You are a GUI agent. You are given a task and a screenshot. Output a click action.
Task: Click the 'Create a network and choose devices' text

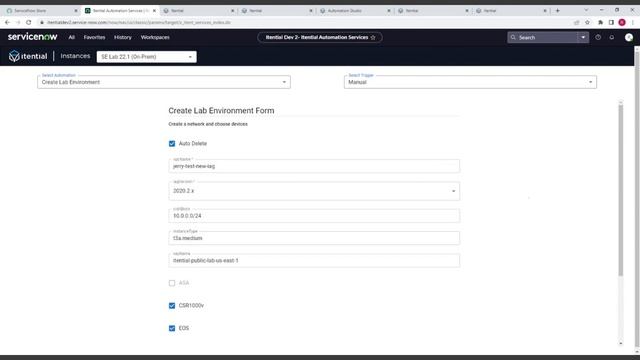208,124
